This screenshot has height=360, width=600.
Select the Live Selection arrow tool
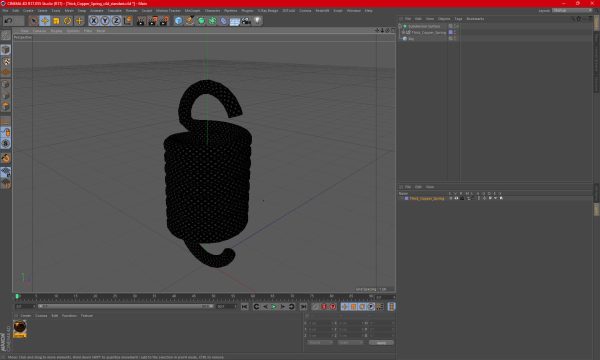(33, 21)
